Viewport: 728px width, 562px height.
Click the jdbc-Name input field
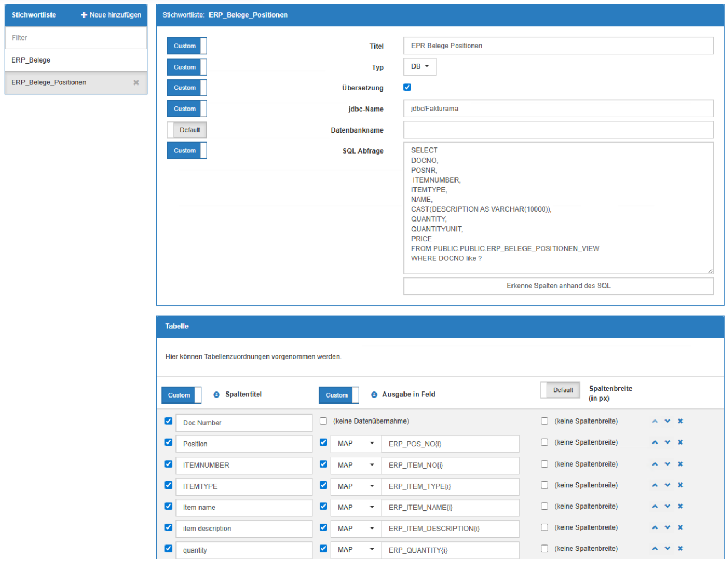[x=558, y=109]
